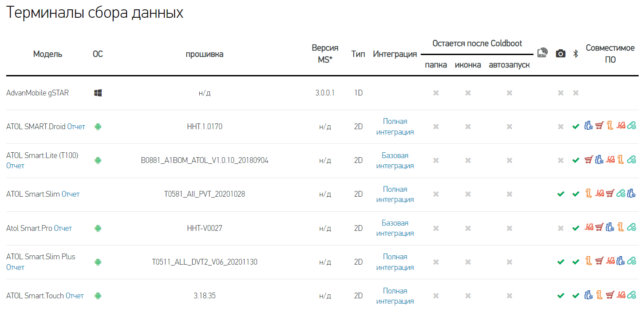Click Android icon in ATOL Smart.Slim Plus row
644x313 pixels.
(98, 262)
